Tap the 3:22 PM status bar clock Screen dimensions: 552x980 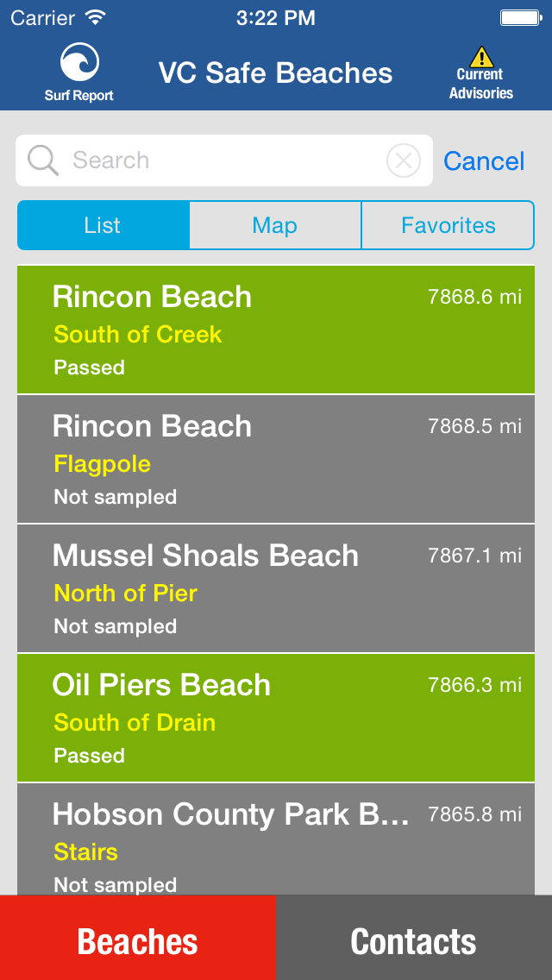[x=275, y=18]
